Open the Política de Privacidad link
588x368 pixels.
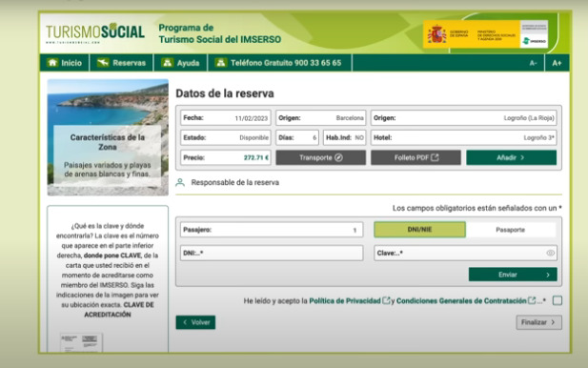[x=345, y=301]
